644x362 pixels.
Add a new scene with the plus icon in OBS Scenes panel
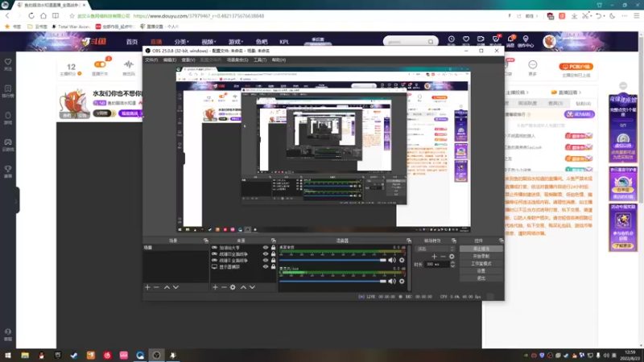tap(147, 287)
